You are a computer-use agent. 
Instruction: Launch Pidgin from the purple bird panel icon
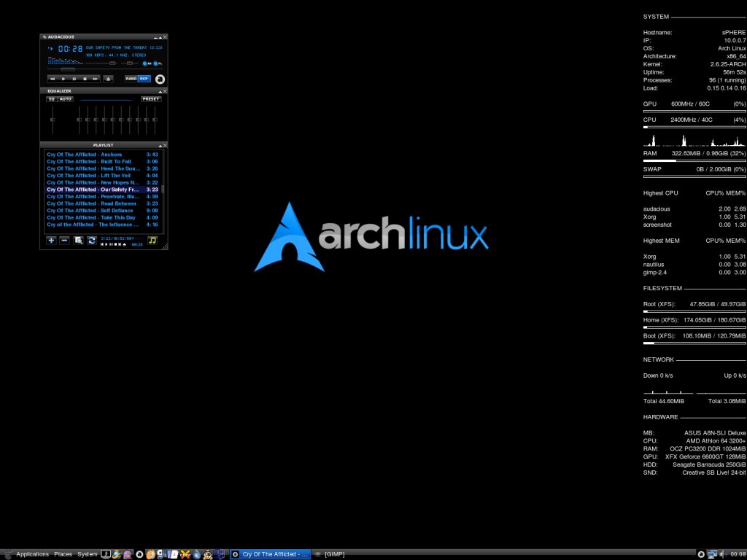coord(128,554)
